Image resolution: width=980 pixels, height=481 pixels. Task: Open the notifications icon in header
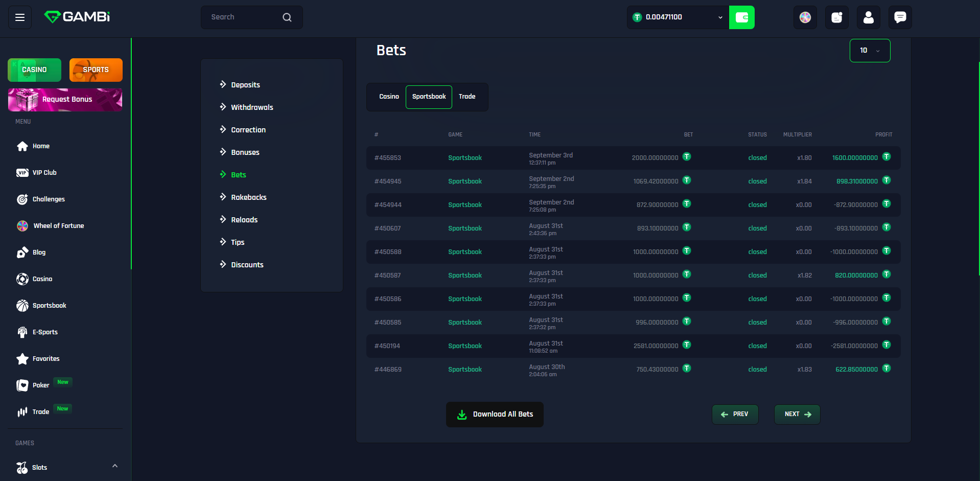pyautogui.click(x=837, y=17)
